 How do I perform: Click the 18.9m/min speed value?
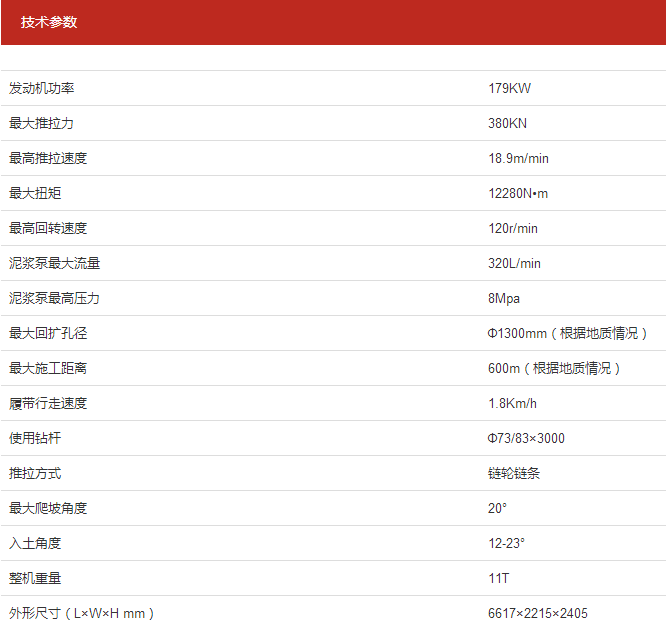[x=518, y=158]
